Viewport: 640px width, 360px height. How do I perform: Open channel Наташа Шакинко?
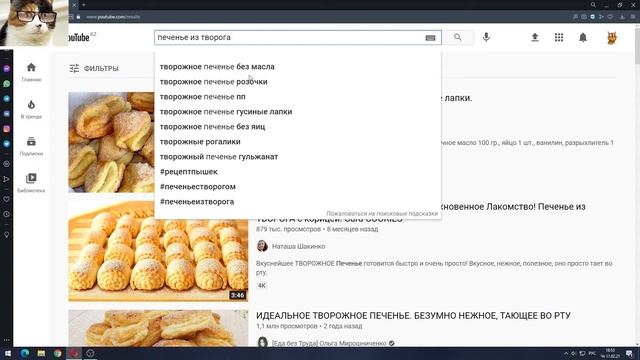[298, 246]
